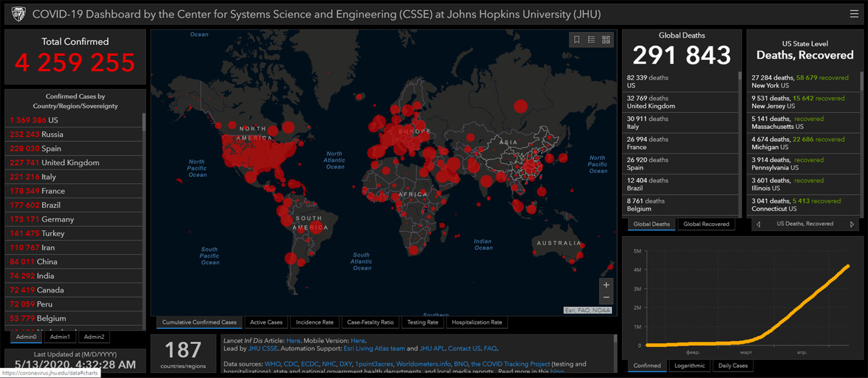
Task: Open the hamburger menu in the header
Action: click(854, 14)
